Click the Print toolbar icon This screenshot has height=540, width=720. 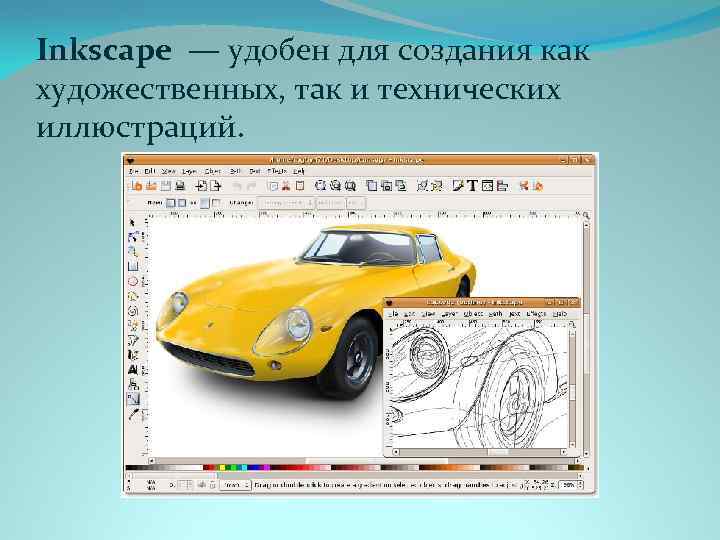click(180, 186)
